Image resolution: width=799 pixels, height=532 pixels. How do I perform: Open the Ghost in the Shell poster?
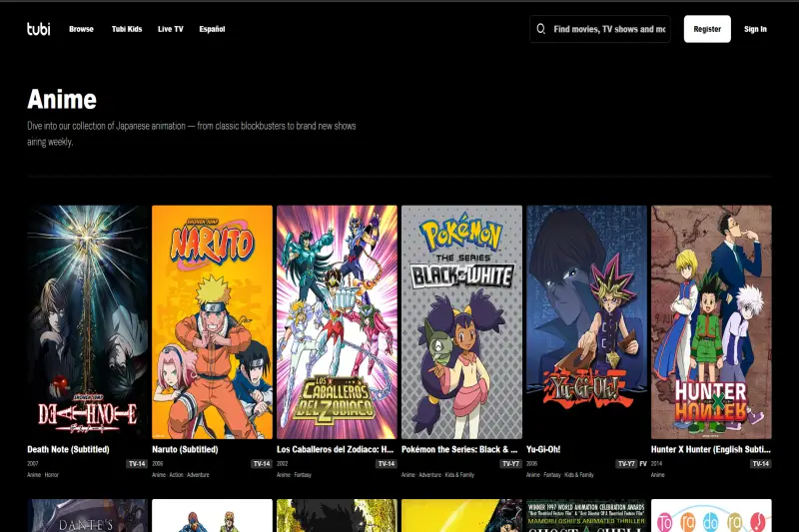586,515
